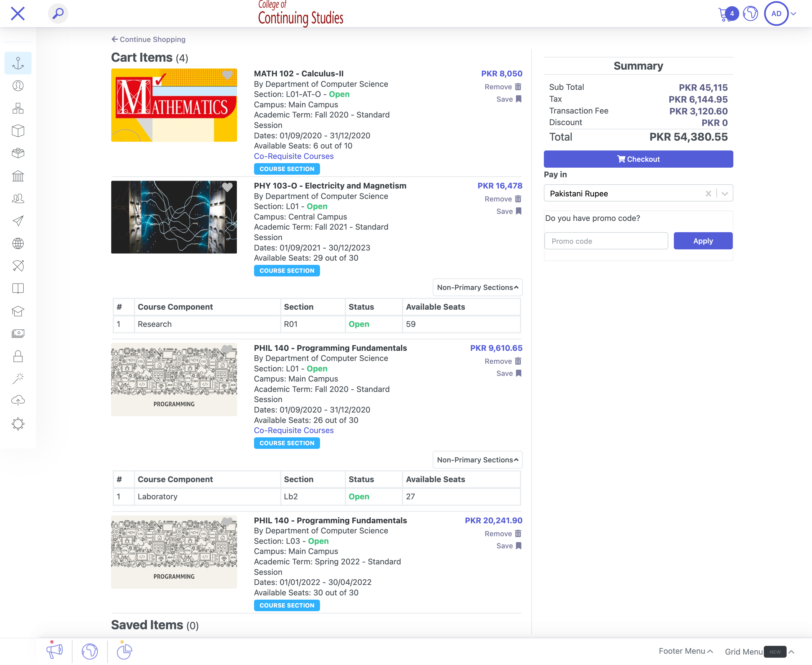Open the search magnifier icon
This screenshot has height=665, width=812.
58,14
